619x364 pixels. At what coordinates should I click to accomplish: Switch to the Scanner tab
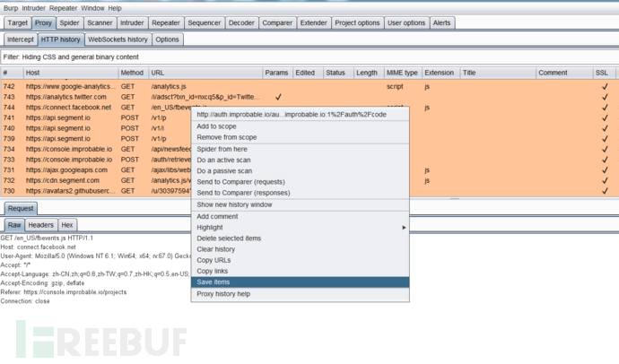pos(100,23)
